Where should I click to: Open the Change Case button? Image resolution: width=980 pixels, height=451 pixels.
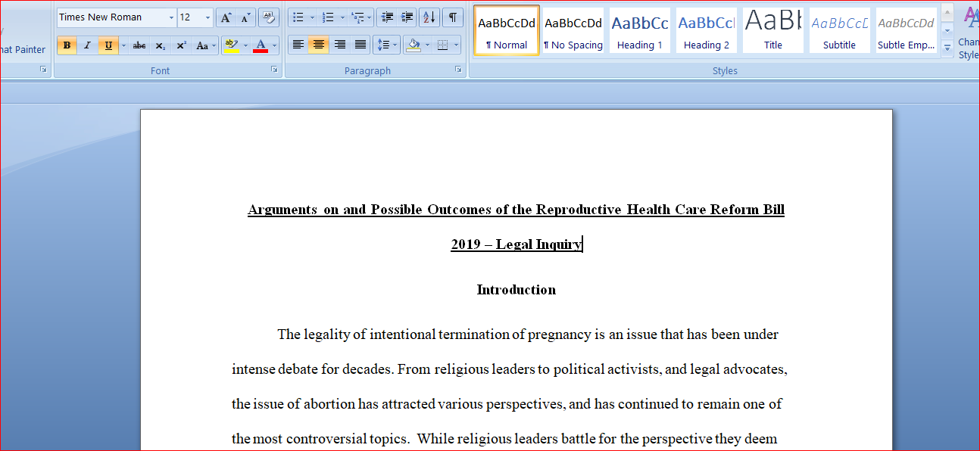click(204, 45)
